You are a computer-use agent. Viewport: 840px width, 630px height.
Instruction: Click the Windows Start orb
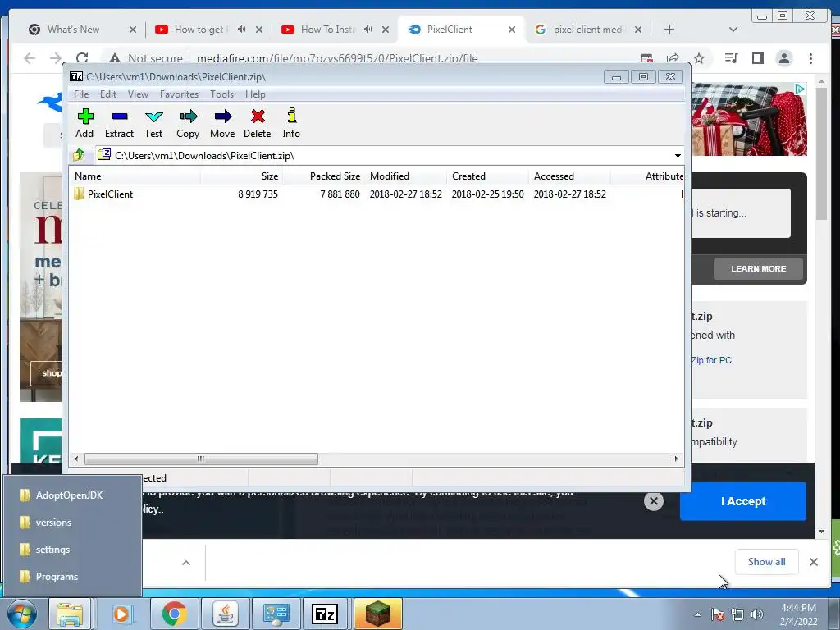21,614
